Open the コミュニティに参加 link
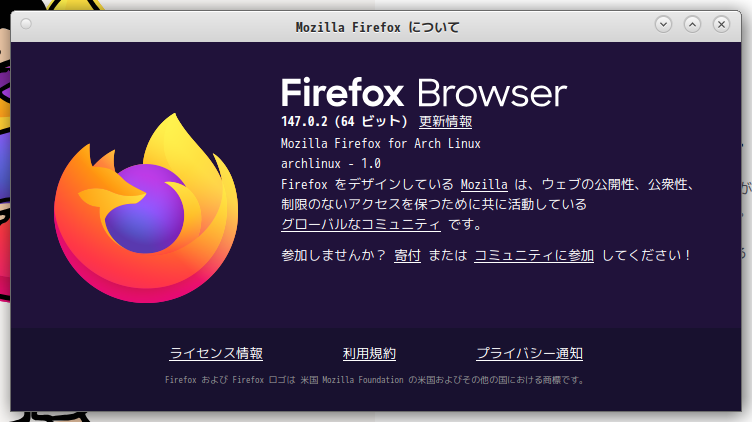 pos(534,256)
